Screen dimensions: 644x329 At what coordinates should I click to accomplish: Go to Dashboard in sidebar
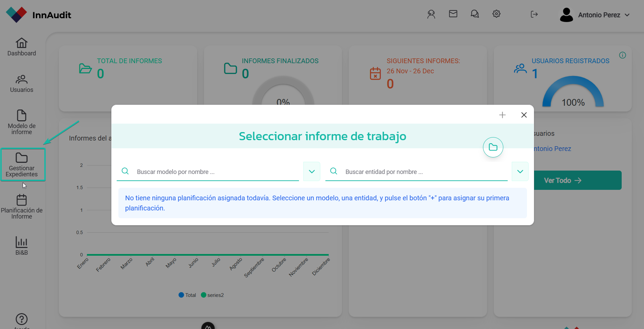[x=22, y=47]
